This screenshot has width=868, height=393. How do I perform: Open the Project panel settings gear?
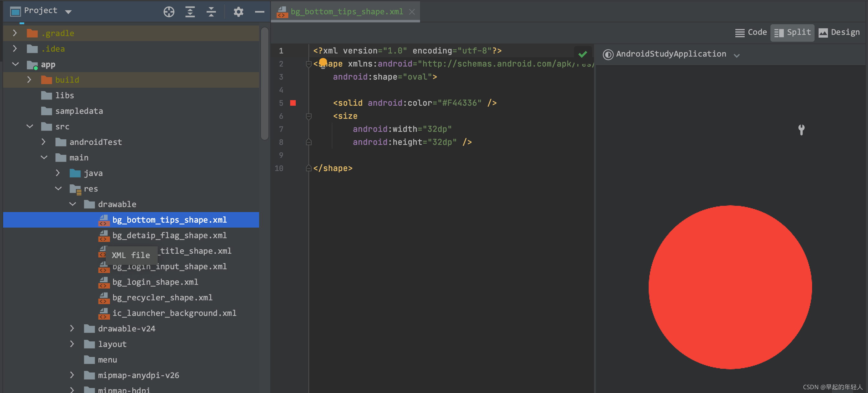point(238,12)
